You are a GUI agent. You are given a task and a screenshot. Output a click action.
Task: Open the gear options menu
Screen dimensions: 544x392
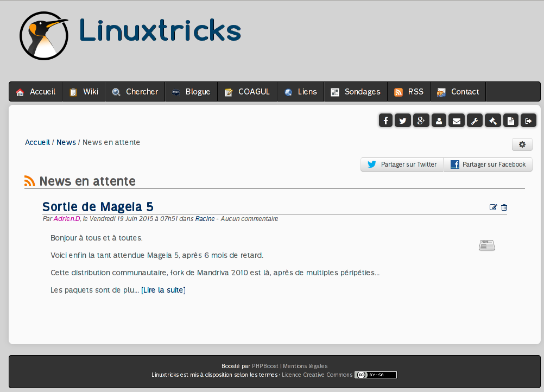tap(522, 144)
